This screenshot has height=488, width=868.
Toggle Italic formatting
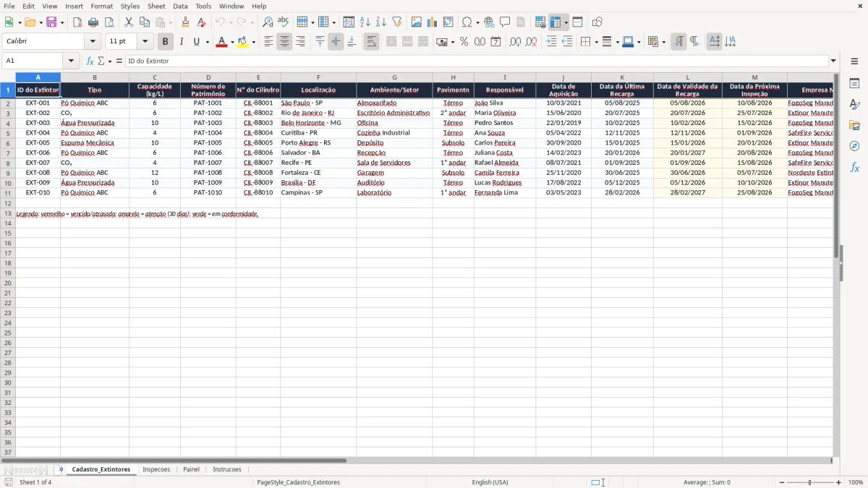tap(182, 42)
